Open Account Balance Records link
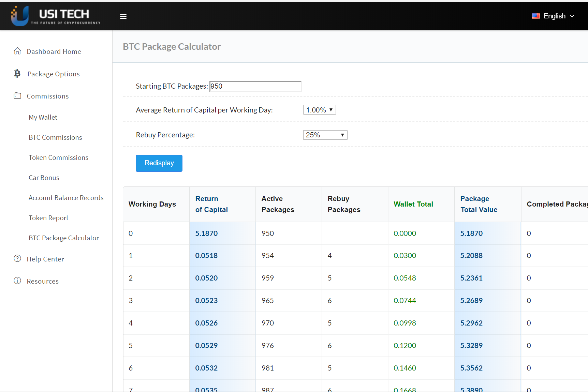 pyautogui.click(x=66, y=198)
